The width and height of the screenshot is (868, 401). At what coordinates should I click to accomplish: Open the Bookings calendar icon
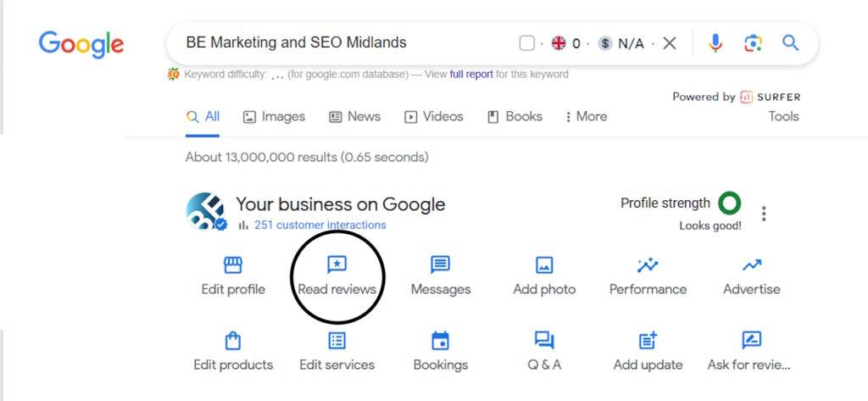click(440, 341)
